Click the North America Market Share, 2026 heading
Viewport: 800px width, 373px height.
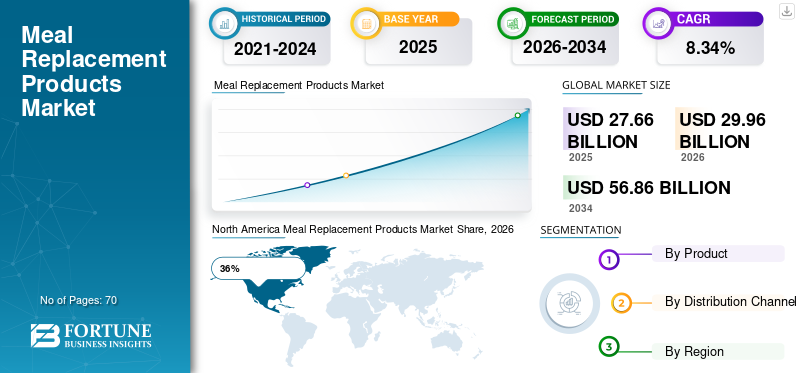pos(363,230)
